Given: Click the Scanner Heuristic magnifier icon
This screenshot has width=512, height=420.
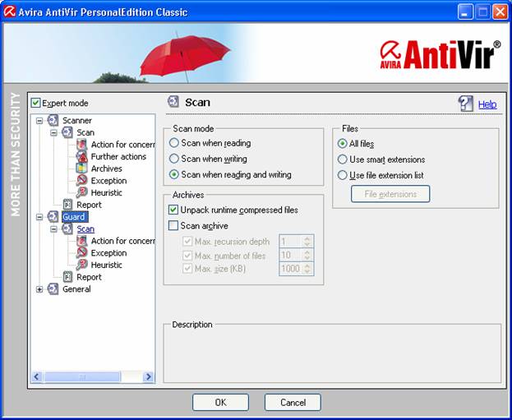Looking at the screenshot, I should (x=81, y=192).
